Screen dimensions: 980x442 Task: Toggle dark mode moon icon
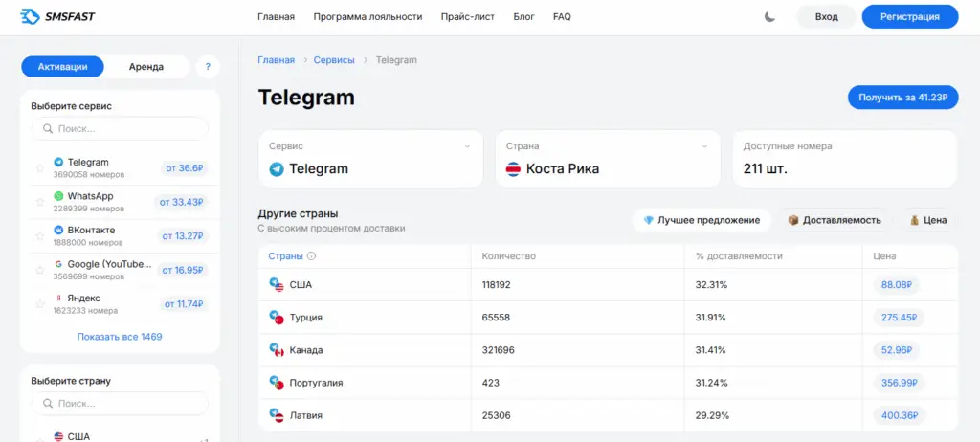point(770,17)
